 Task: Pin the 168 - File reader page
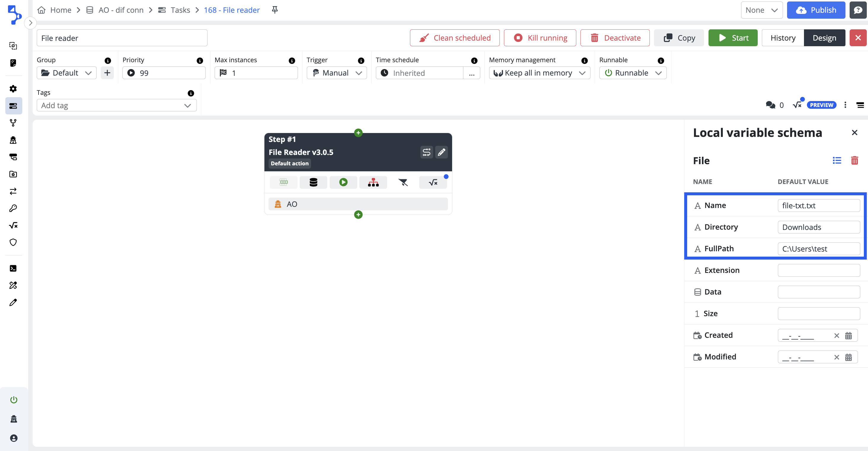(x=275, y=10)
